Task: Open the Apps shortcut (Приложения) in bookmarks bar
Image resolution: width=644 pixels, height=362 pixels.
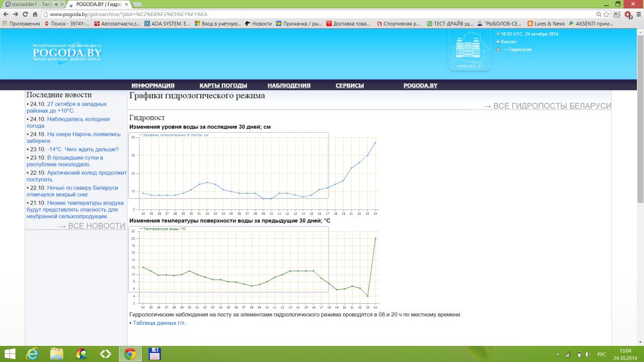Action: coord(21,24)
